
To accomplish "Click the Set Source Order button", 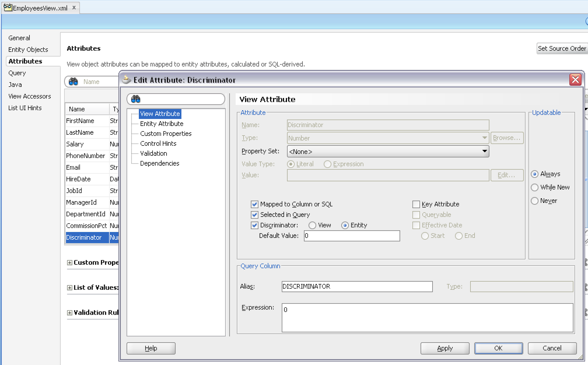I will pyautogui.click(x=562, y=48).
